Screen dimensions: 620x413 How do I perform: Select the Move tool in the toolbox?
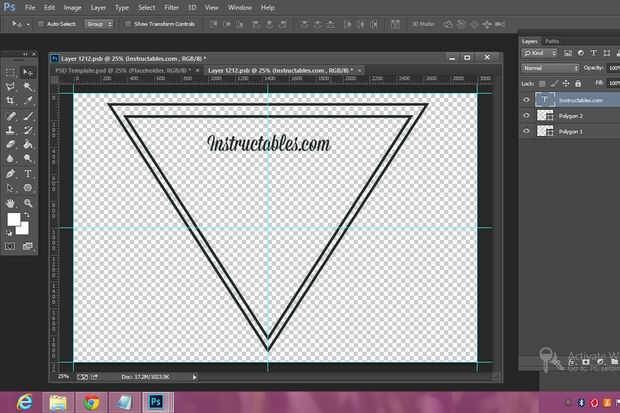[x=28, y=72]
